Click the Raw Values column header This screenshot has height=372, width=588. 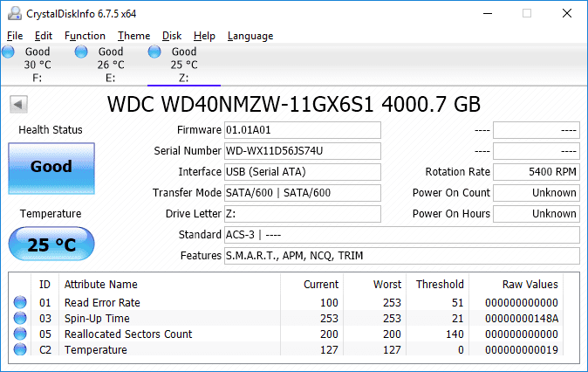(x=530, y=285)
